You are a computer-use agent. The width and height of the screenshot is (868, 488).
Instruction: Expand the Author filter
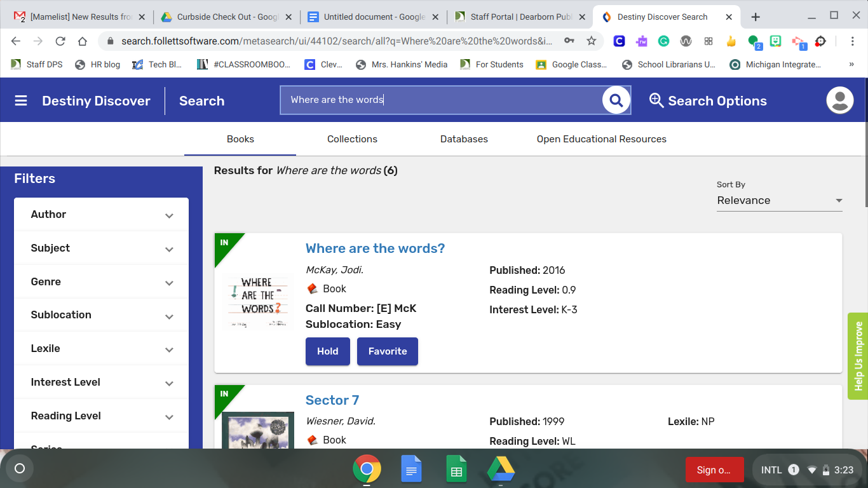(x=102, y=215)
